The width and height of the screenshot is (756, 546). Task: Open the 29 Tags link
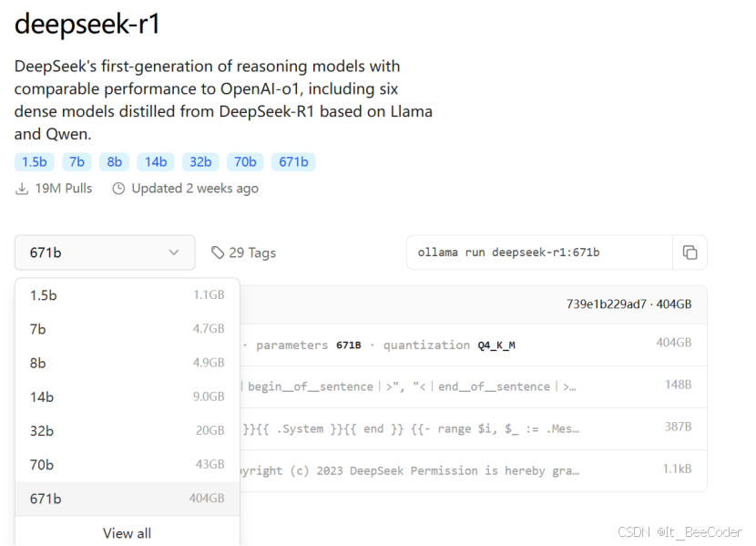pos(243,252)
